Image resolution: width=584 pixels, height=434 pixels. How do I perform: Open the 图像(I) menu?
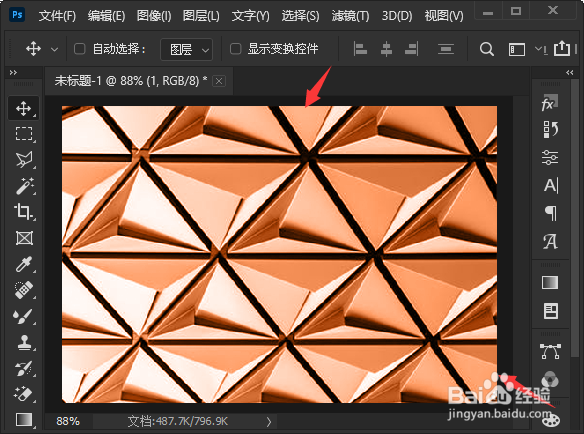pyautogui.click(x=154, y=16)
